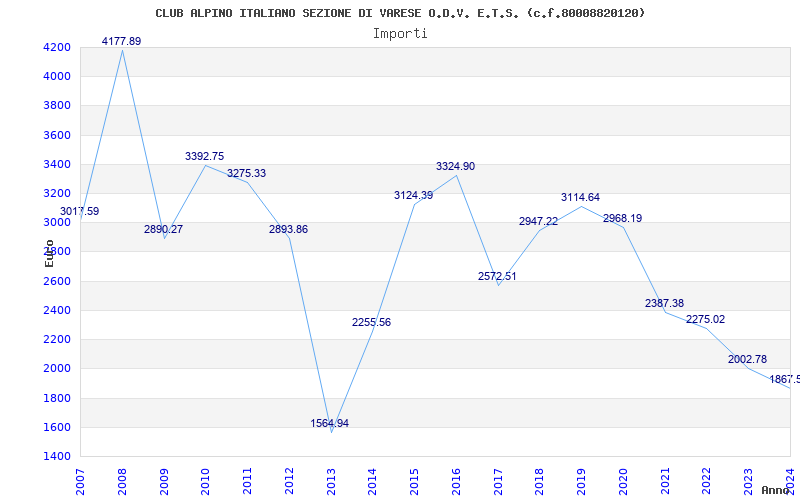Click the x-axis year 2012
The width and height of the screenshot is (800, 500).
tap(289, 482)
